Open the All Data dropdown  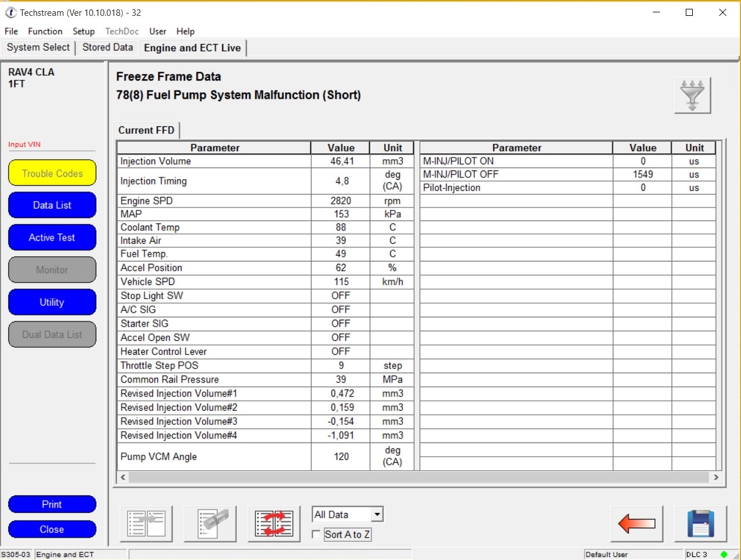pyautogui.click(x=377, y=515)
